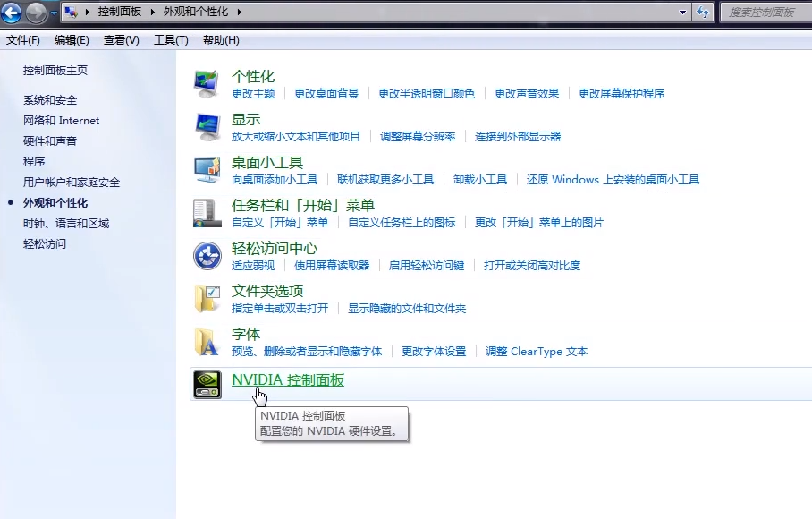Image resolution: width=812 pixels, height=519 pixels.
Task: Open 硬件和声音 in sidebar
Action: (x=50, y=140)
